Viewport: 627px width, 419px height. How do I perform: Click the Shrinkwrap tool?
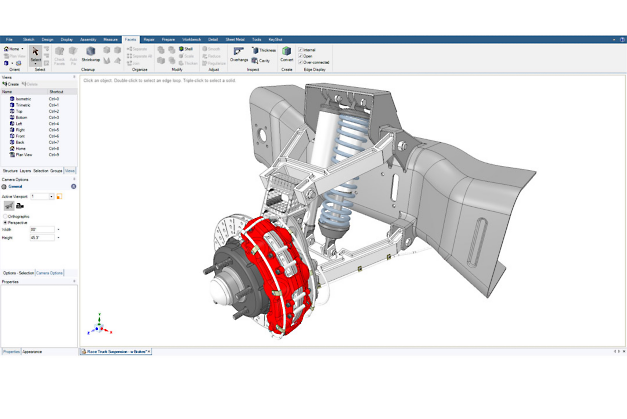point(90,54)
